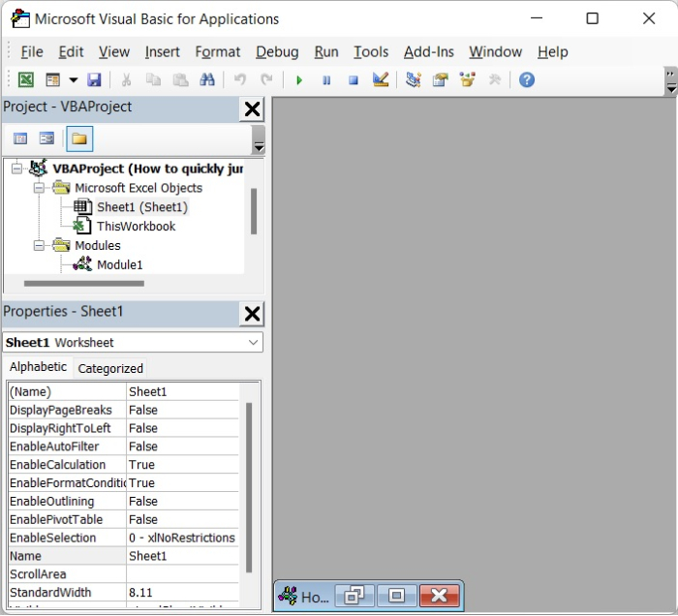Open the Tools menu
678x616 pixels.
[x=371, y=52]
